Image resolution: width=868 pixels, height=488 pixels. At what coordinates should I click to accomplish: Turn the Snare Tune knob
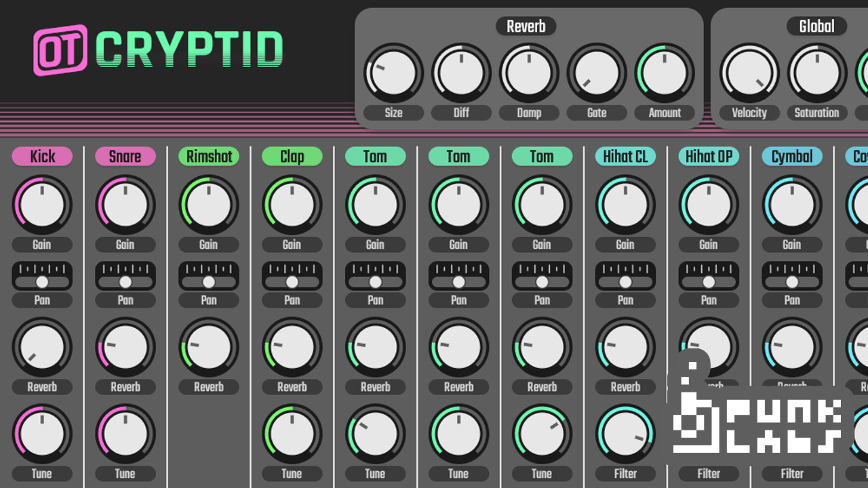pyautogui.click(x=125, y=434)
